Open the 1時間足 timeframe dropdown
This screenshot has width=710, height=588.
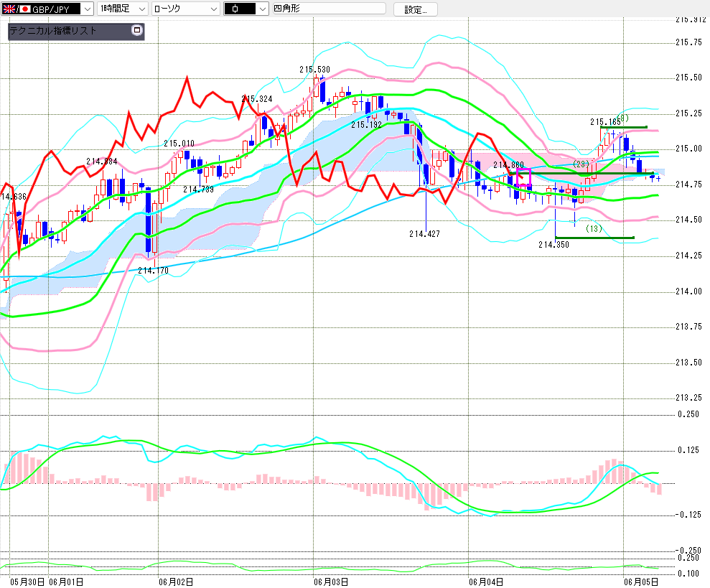click(122, 9)
